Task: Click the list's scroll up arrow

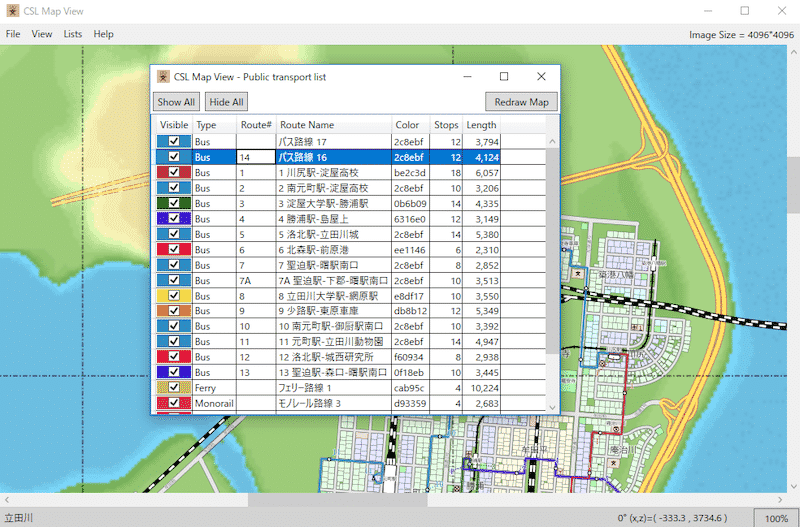Action: (553, 141)
